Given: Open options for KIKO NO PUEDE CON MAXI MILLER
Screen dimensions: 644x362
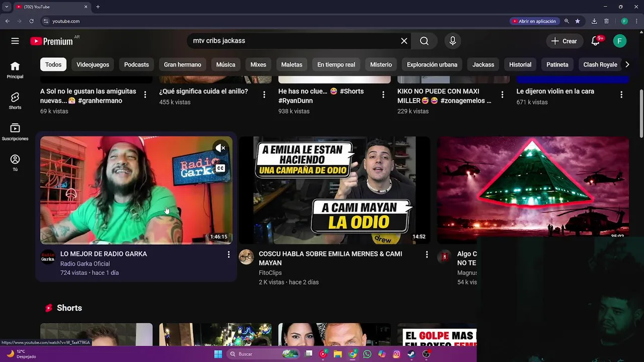Looking at the screenshot, I should pyautogui.click(x=502, y=95).
